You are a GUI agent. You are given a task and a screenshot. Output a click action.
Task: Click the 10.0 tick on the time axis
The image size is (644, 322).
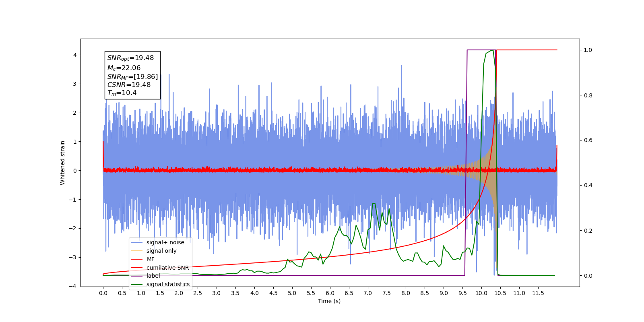(481, 293)
